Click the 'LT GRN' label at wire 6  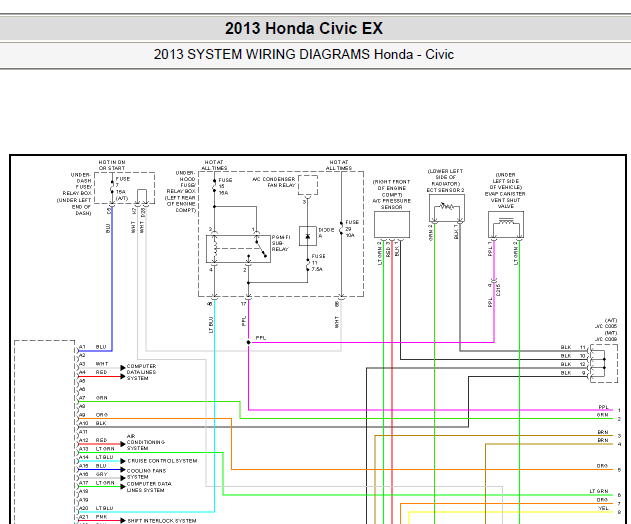599,491
